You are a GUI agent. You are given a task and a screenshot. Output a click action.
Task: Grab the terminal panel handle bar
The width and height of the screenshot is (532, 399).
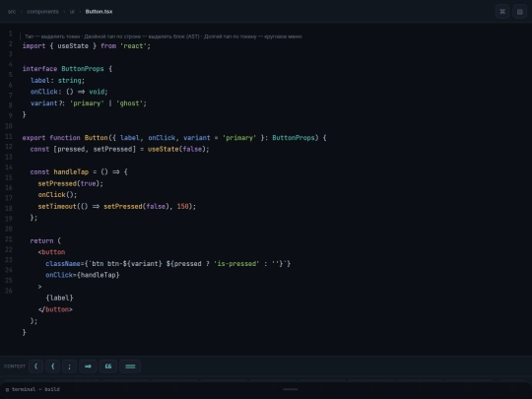click(291, 389)
